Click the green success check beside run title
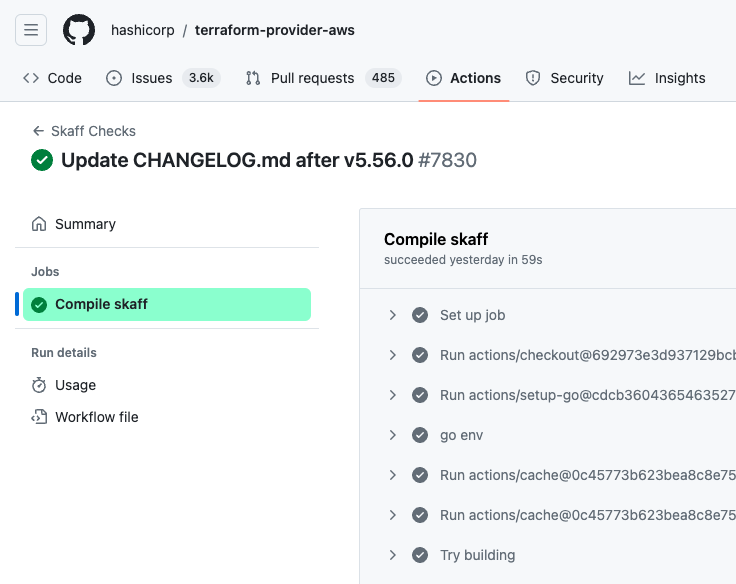 (42, 160)
